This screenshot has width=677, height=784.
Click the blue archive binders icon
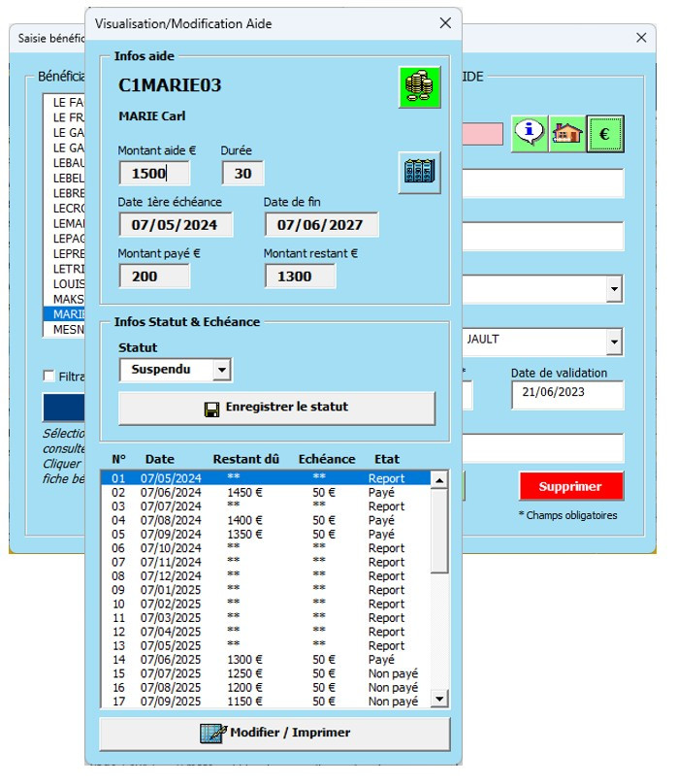pos(419,173)
